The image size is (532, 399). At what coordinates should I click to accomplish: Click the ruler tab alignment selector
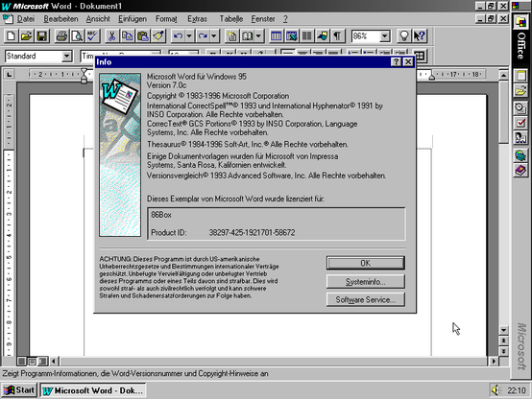click(10, 74)
